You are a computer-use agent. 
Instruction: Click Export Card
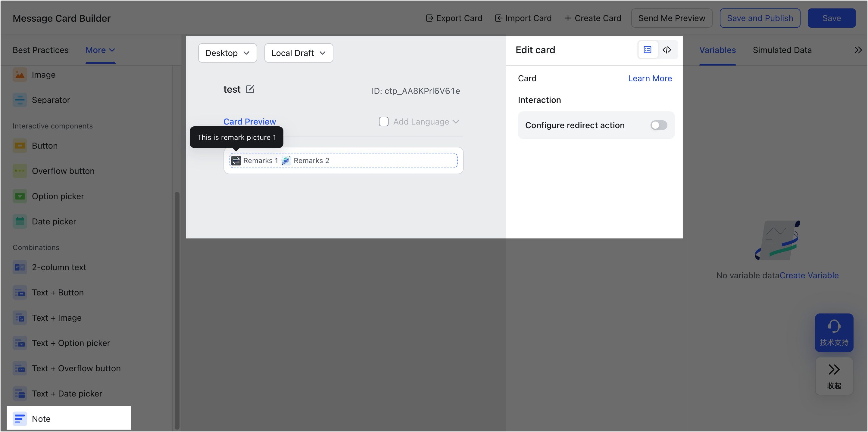click(454, 18)
